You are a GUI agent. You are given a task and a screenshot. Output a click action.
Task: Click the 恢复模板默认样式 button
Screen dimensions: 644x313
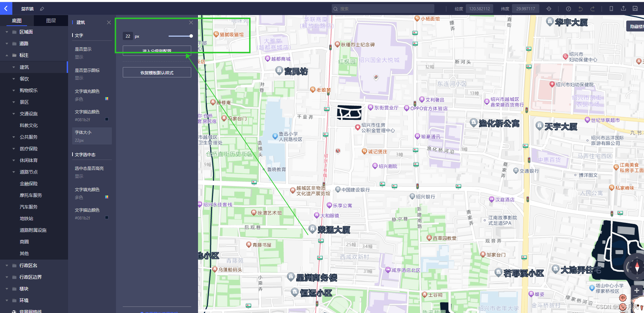point(157,72)
